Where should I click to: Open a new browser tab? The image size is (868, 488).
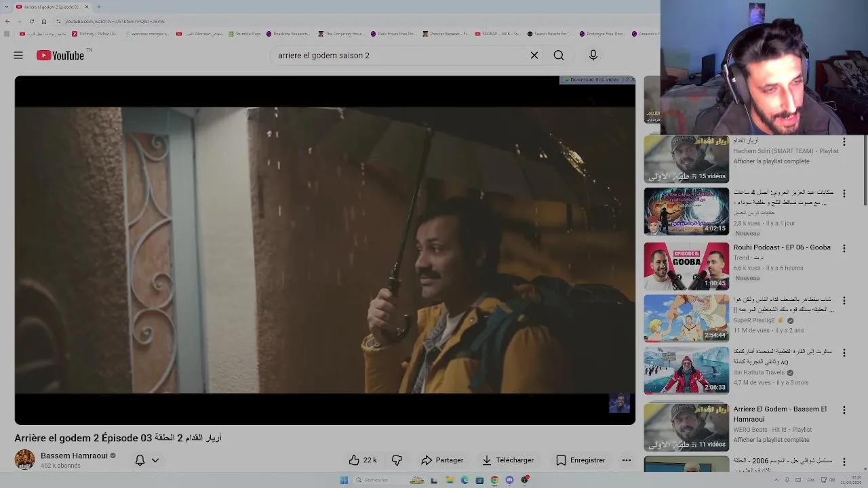(99, 7)
